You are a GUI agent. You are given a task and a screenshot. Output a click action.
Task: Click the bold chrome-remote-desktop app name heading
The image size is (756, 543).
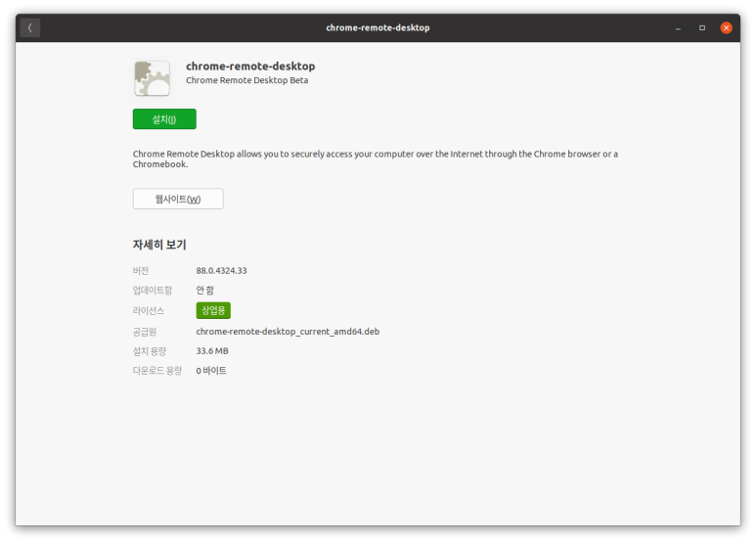pos(250,67)
